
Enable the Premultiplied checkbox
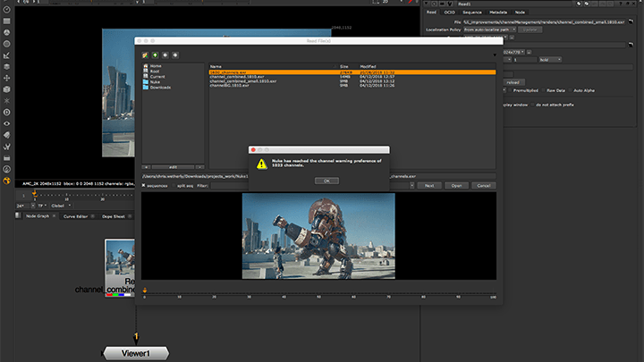point(510,90)
